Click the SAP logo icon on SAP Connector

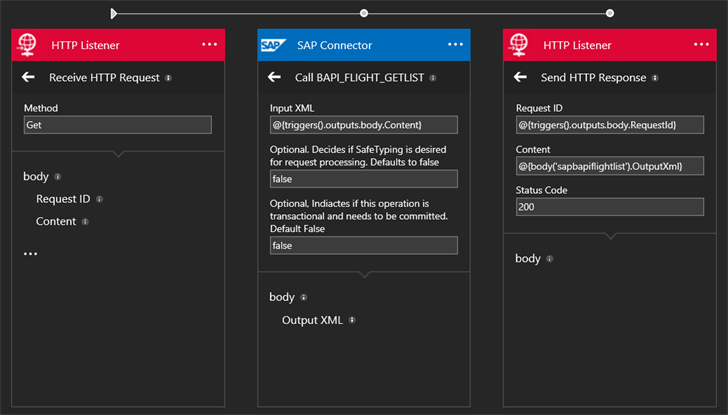pyautogui.click(x=273, y=45)
